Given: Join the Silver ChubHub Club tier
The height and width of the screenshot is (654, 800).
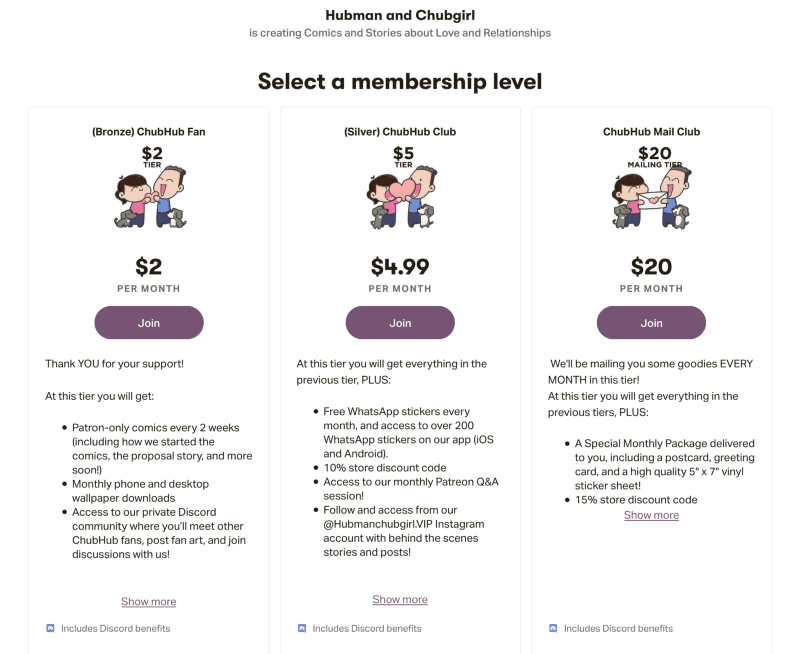Looking at the screenshot, I should tap(400, 323).
